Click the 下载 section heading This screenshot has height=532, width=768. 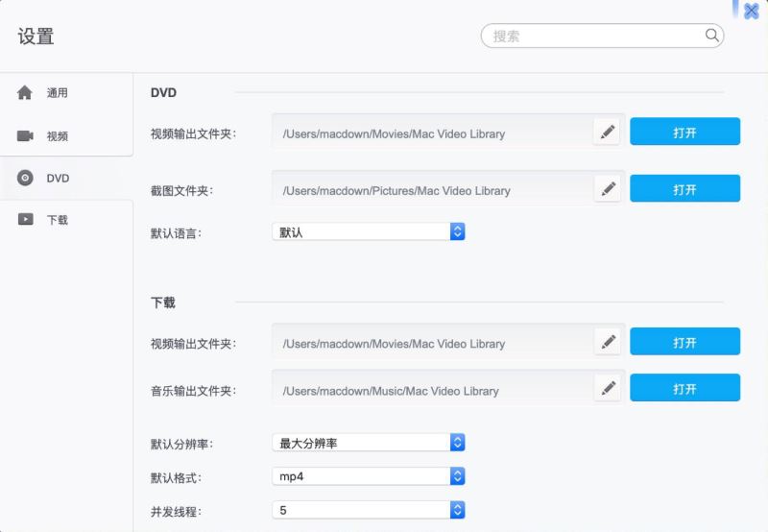coord(163,302)
